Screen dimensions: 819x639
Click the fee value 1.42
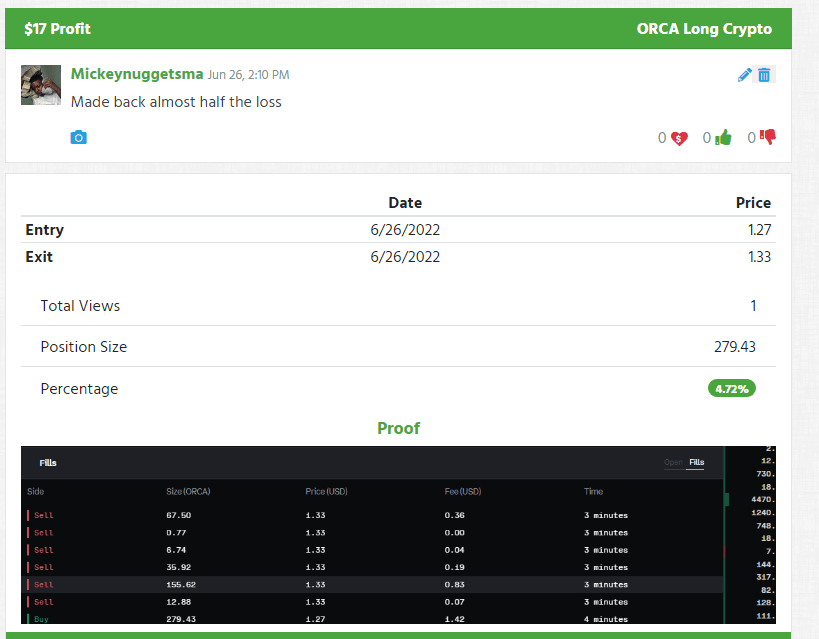coord(454,619)
